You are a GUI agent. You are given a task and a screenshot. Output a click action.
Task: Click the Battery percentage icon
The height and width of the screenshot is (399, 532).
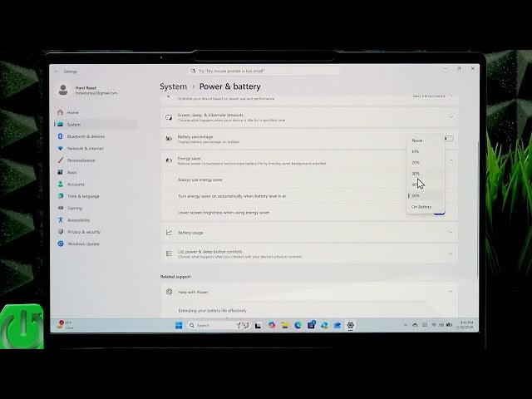pos(169,139)
